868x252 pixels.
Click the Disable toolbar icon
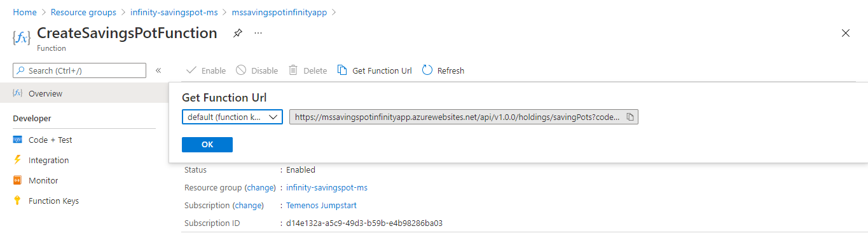click(241, 70)
